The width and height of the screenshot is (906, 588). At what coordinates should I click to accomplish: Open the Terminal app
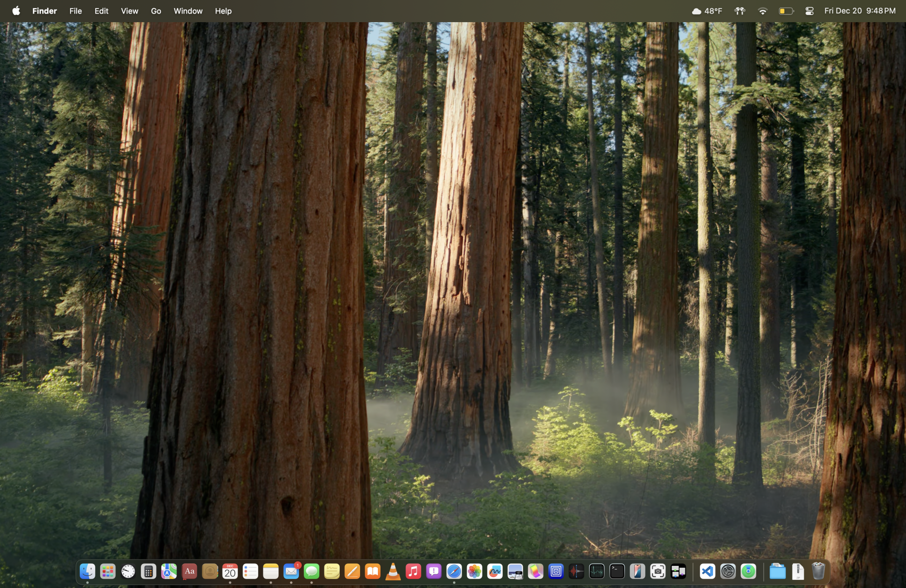pos(618,572)
